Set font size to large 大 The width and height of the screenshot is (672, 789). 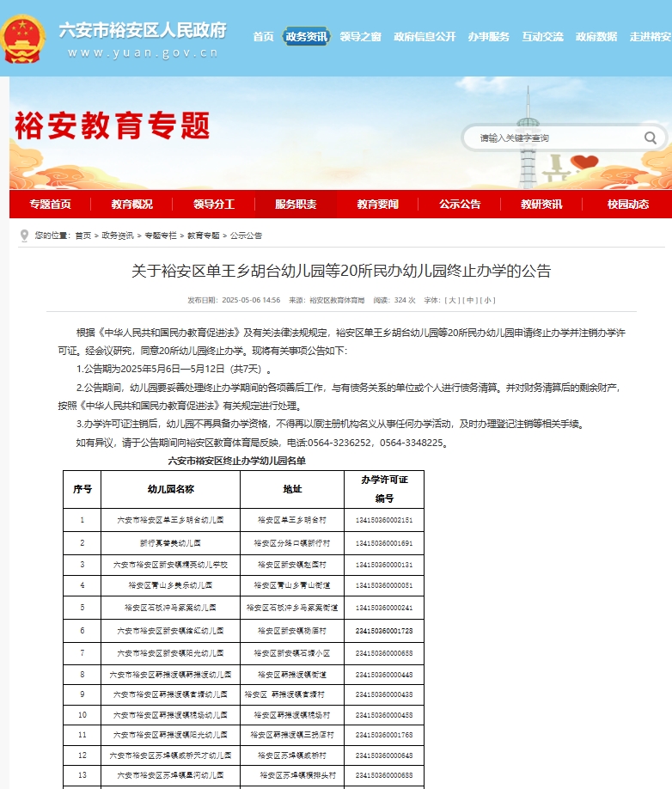point(451,300)
